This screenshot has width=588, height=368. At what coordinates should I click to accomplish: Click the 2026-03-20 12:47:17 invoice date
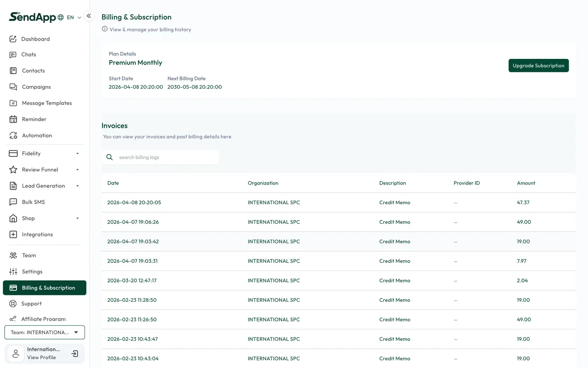coord(132,280)
